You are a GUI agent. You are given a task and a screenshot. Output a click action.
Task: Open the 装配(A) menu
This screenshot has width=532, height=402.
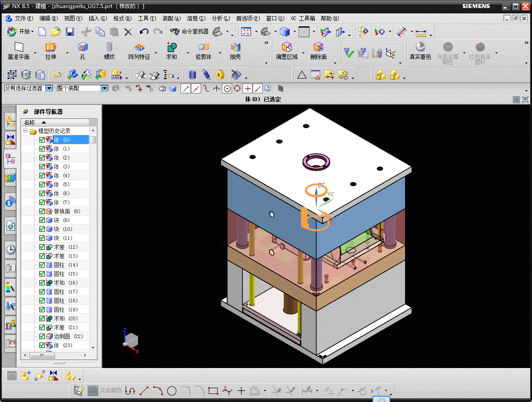point(171,18)
